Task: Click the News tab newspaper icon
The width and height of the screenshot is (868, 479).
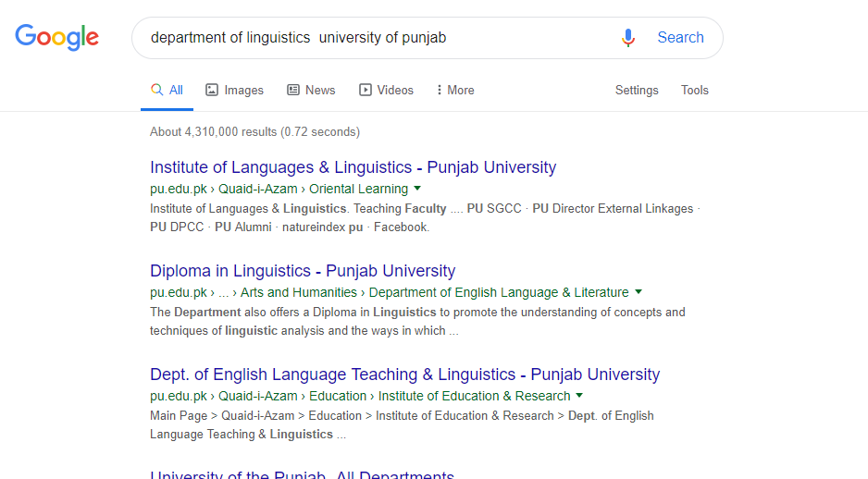Action: pyautogui.click(x=292, y=90)
